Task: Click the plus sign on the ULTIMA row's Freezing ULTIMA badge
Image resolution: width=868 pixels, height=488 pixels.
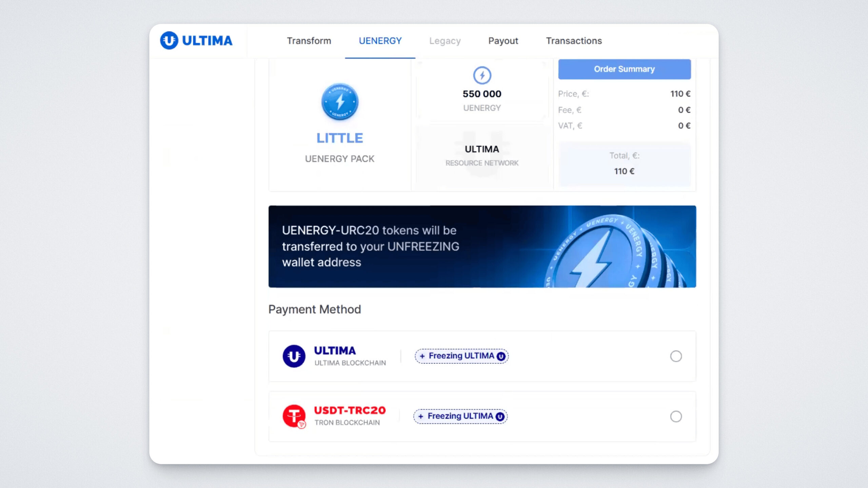Action: point(422,356)
